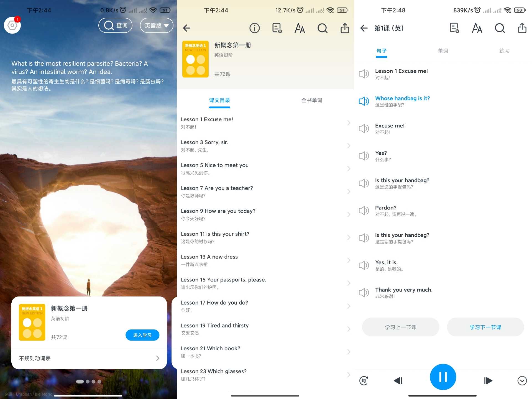Open Lesson 1 Excuse me! from contents list
The height and width of the screenshot is (399, 532).
point(265,123)
